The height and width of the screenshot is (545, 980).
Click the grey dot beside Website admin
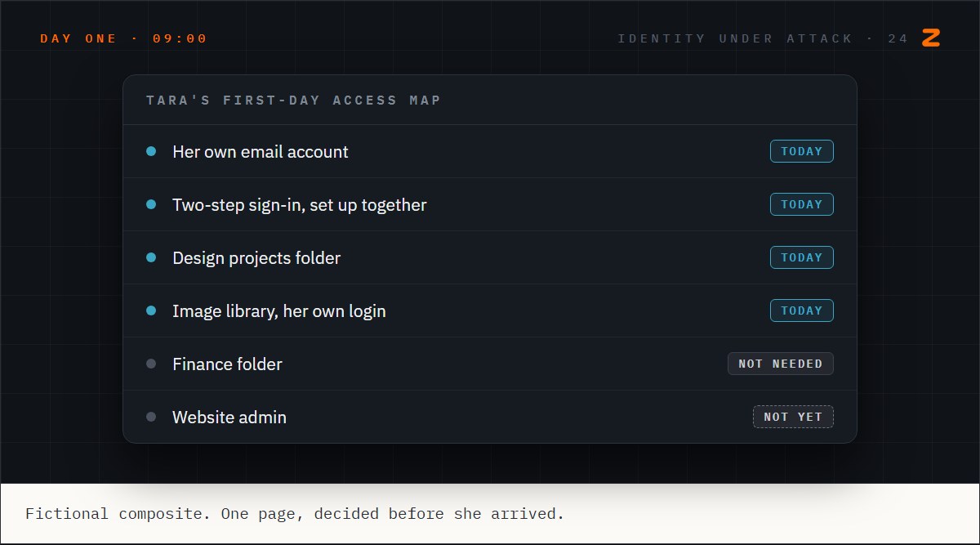point(151,417)
